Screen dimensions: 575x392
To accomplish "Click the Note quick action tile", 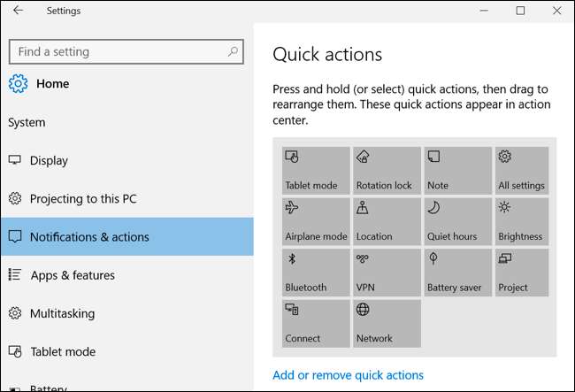I will tap(457, 171).
